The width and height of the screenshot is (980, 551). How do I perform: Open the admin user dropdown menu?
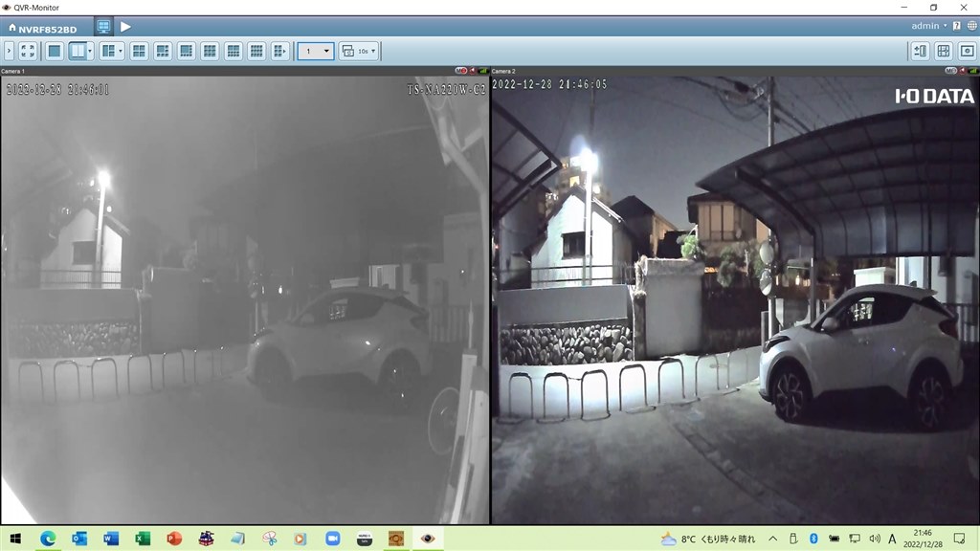tap(928, 26)
